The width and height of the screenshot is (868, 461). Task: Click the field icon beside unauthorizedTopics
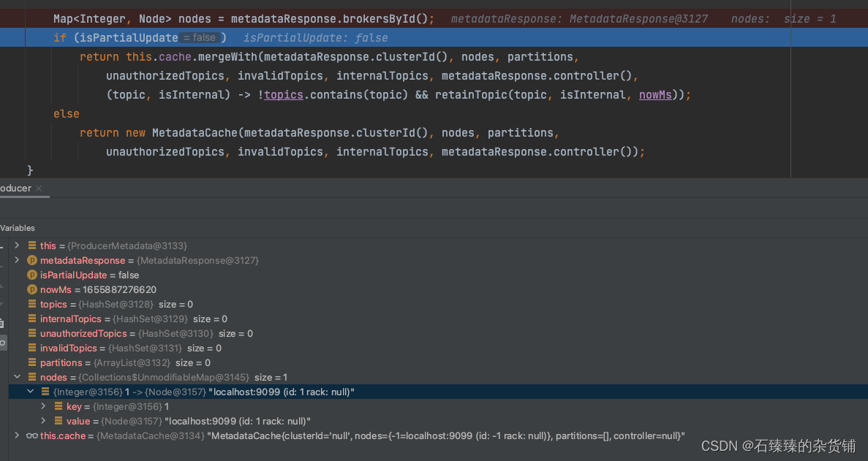[x=32, y=333]
